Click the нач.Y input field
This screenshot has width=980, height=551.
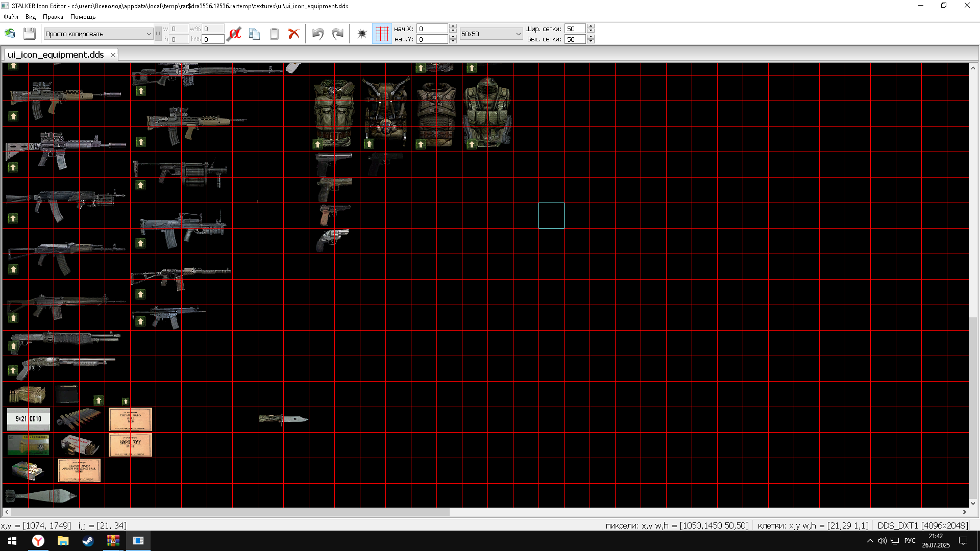[x=432, y=39]
